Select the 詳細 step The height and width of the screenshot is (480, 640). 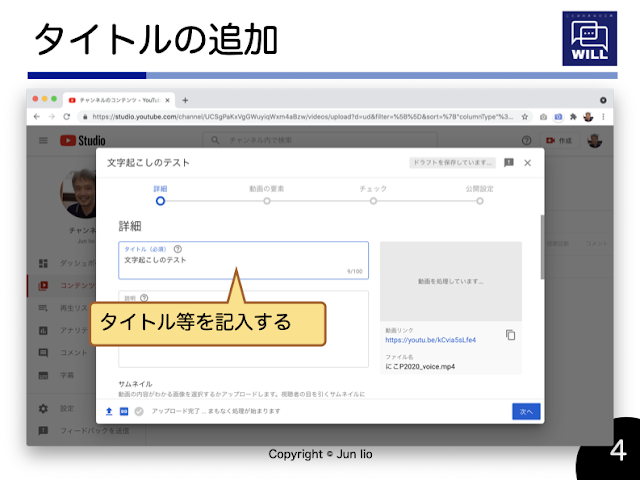pos(160,195)
